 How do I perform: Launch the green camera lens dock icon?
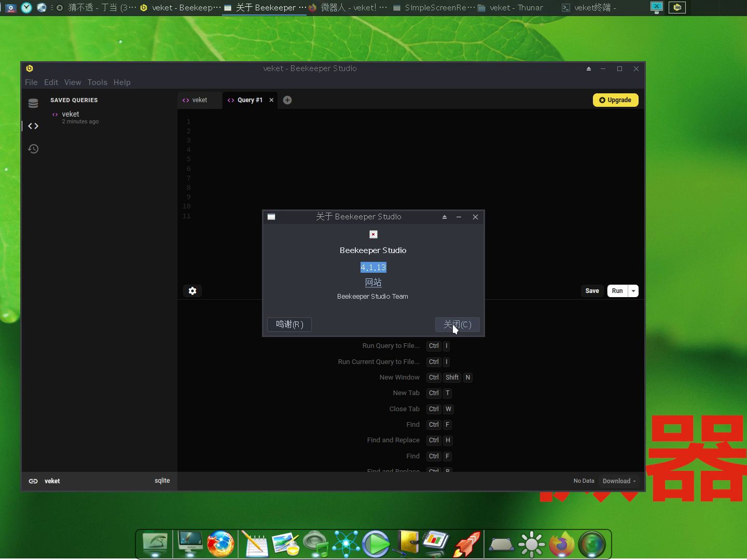[592, 544]
